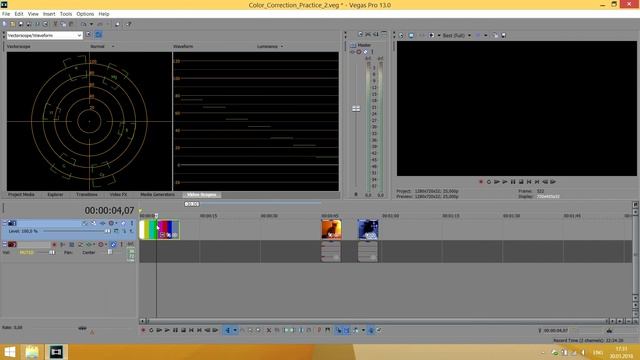Minimize the video track header

pyautogui.click(x=4, y=223)
